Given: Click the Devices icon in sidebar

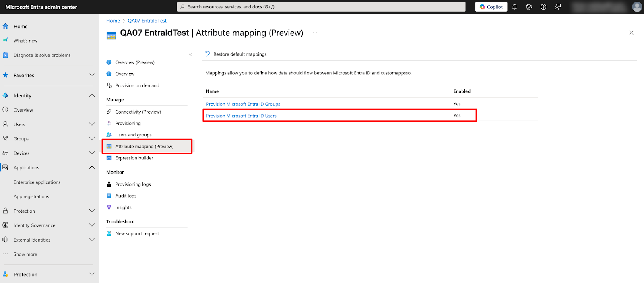Looking at the screenshot, I should click(6, 153).
